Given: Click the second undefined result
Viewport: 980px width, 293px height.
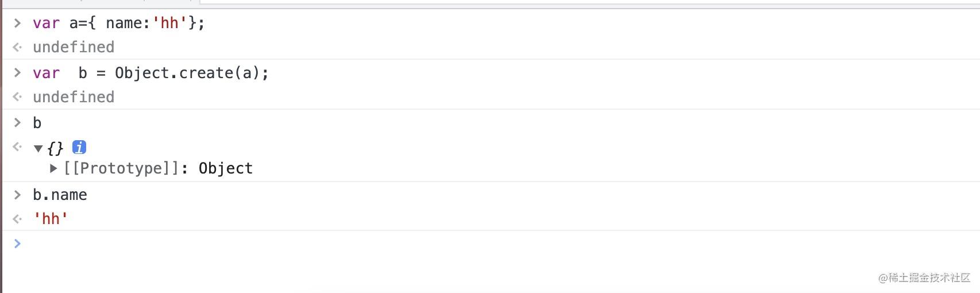Looking at the screenshot, I should [x=74, y=97].
